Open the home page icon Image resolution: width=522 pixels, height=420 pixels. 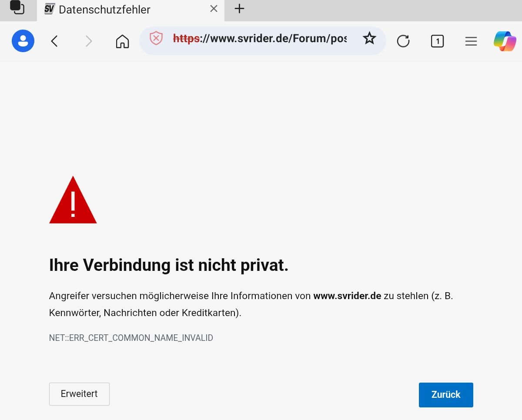pos(122,41)
